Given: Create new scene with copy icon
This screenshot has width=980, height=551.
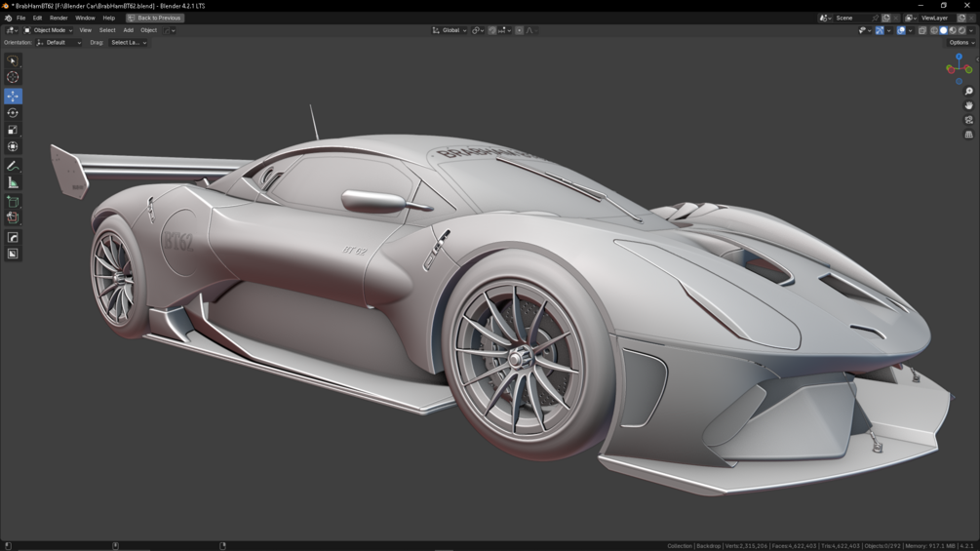Looking at the screenshot, I should tap(886, 19).
